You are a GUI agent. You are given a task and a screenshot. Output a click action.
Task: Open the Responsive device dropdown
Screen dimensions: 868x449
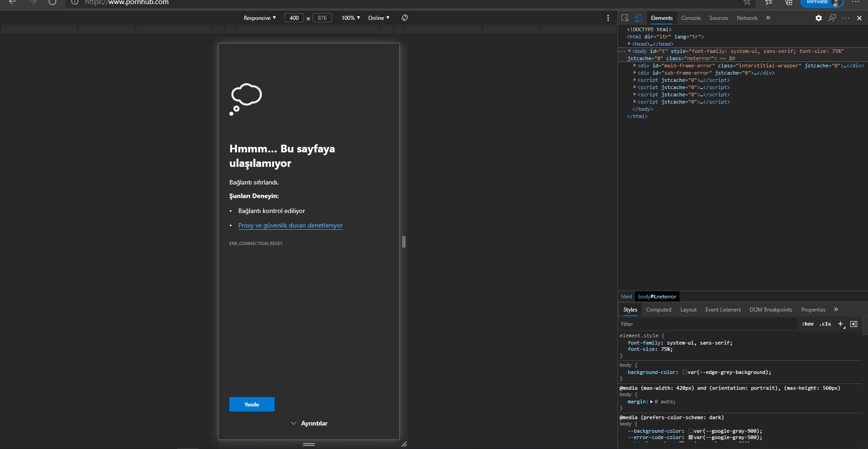point(260,18)
